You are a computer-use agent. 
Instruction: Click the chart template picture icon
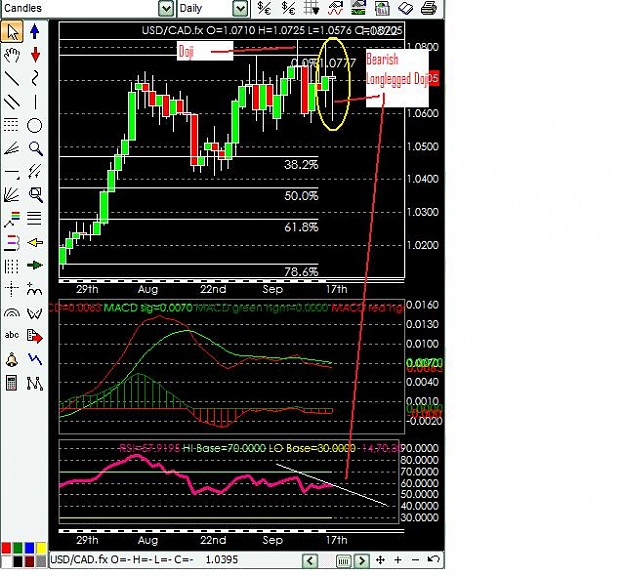[358, 8]
